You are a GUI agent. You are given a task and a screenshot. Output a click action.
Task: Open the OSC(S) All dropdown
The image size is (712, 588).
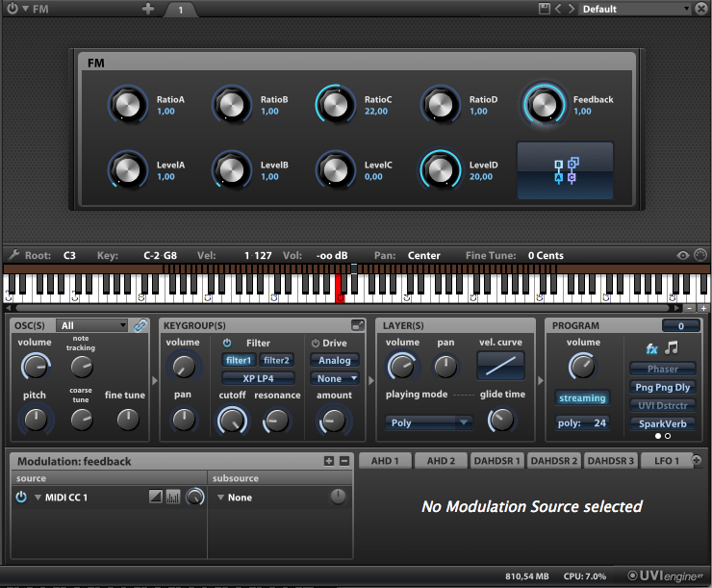[91, 325]
